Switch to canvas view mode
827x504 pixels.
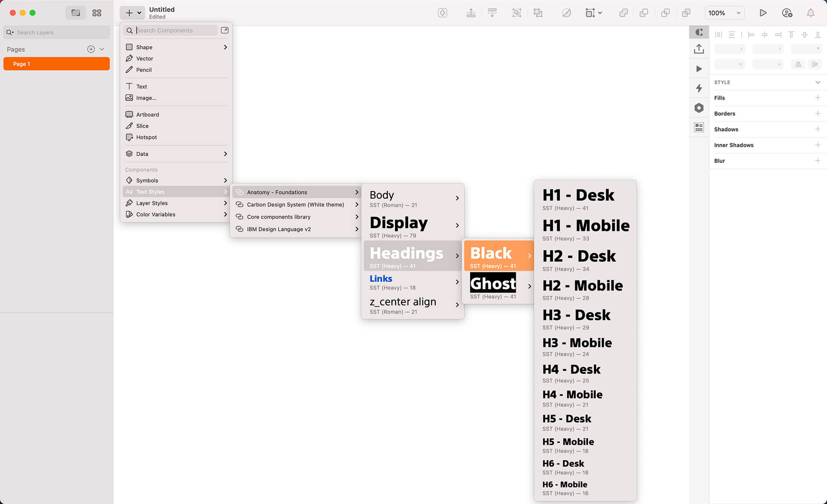pyautogui.click(x=76, y=13)
